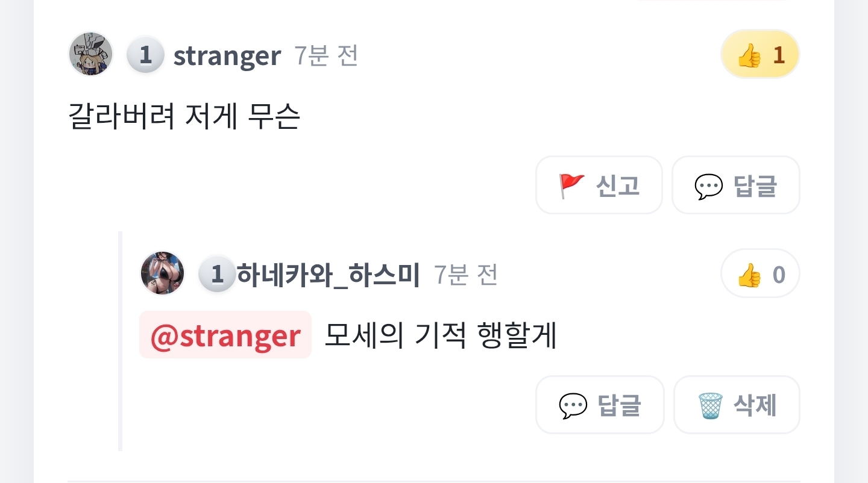Delete the reply using 삭제 label
The width and height of the screenshot is (868, 483).
[x=755, y=405]
